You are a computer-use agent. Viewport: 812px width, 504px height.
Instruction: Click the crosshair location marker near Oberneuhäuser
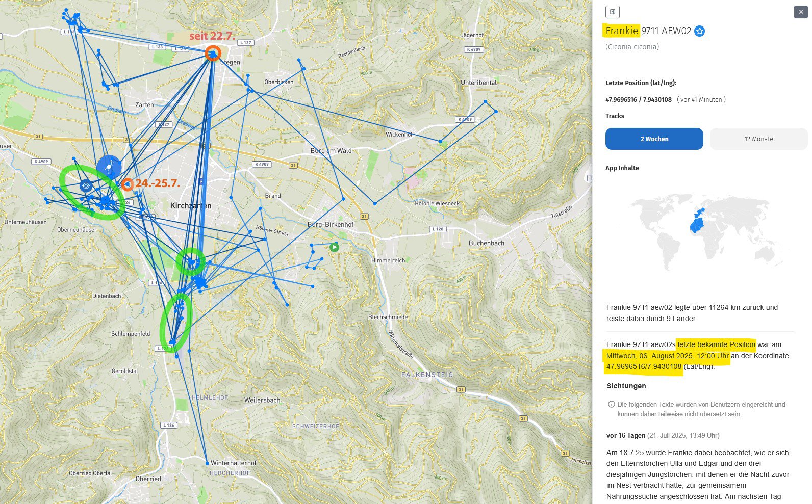tap(86, 186)
